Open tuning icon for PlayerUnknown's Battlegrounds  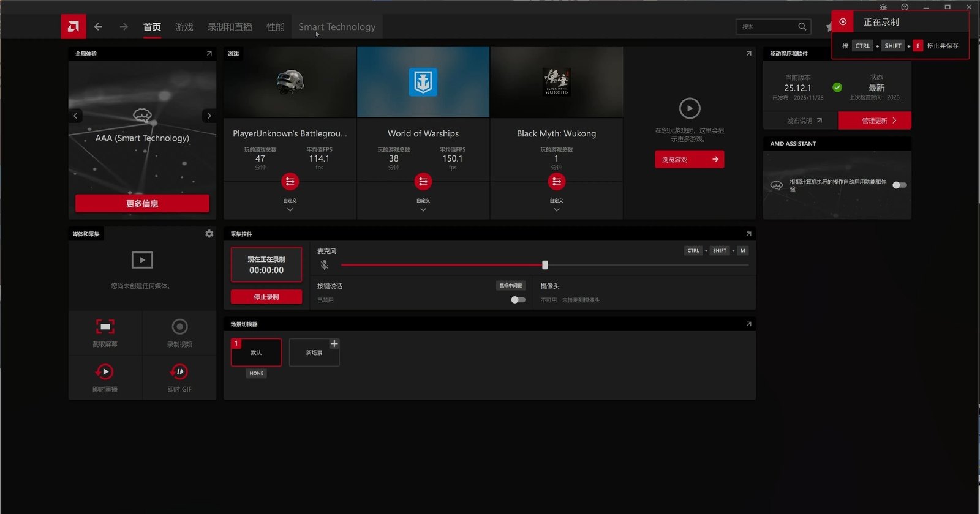[290, 182]
